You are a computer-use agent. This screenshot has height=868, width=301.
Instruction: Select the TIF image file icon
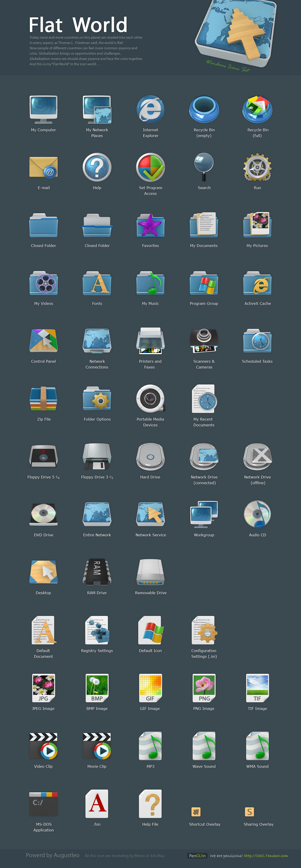257,688
